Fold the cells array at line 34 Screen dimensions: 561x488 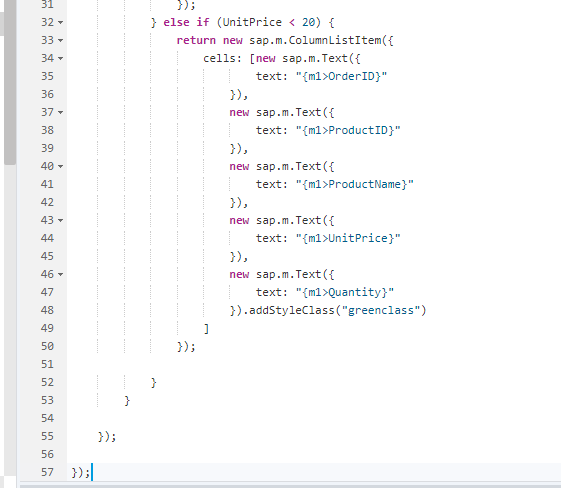click(x=60, y=58)
